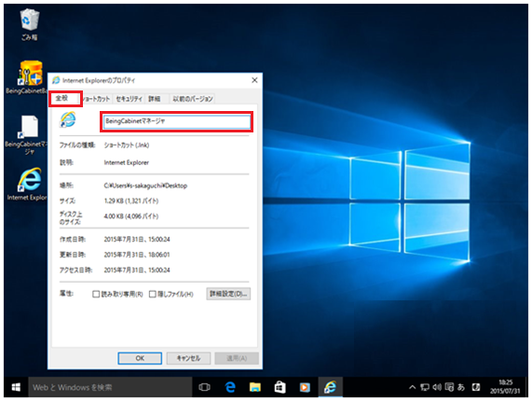
Task: Click the アクセス日時 date value
Action: (x=137, y=270)
